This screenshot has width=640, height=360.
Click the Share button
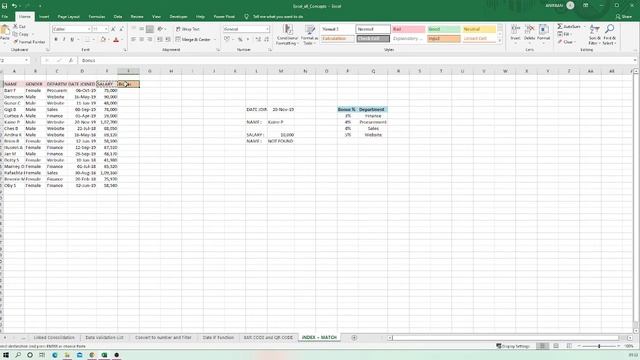(624, 17)
